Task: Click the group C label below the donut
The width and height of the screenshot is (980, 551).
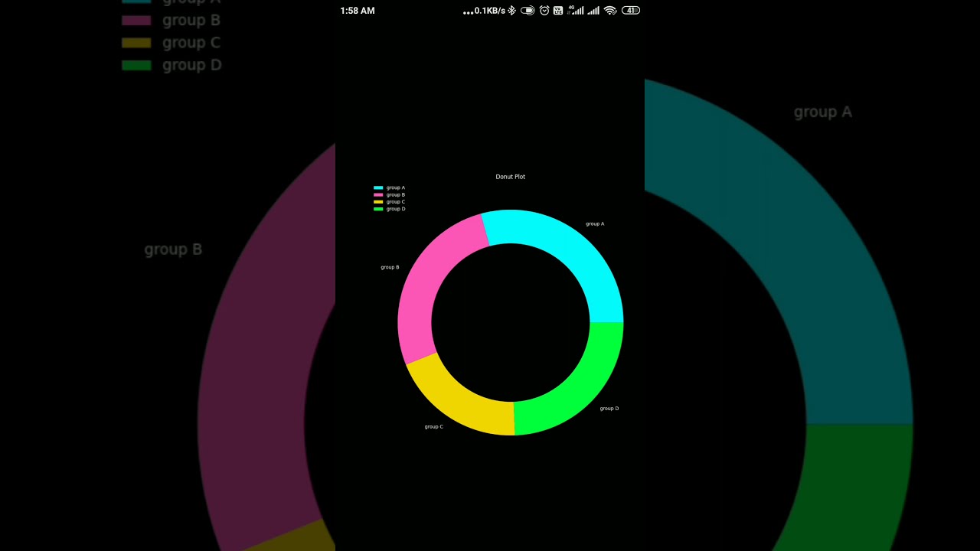Action: 434,427
